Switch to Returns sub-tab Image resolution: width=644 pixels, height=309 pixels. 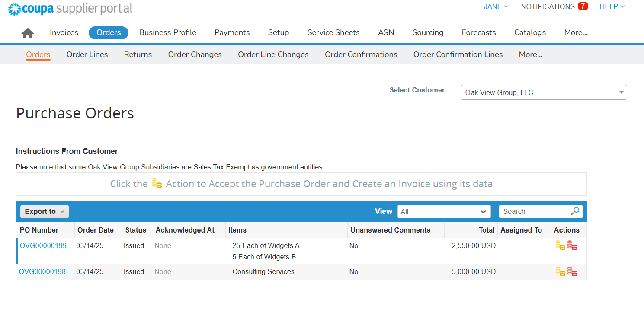[x=138, y=54]
